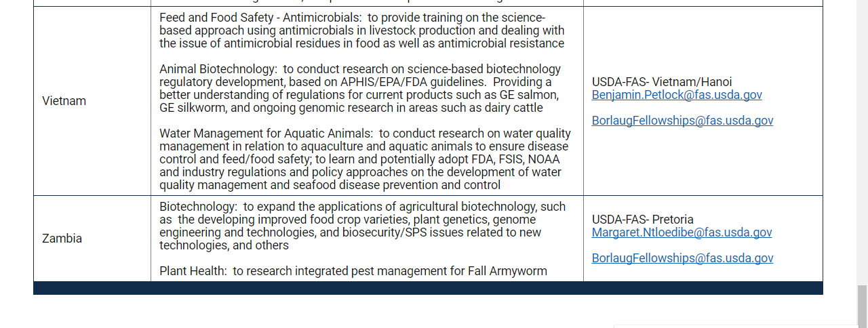Screen dimensions: 868x328
Task: Select the Vietnam country cell
Action: click(92, 101)
